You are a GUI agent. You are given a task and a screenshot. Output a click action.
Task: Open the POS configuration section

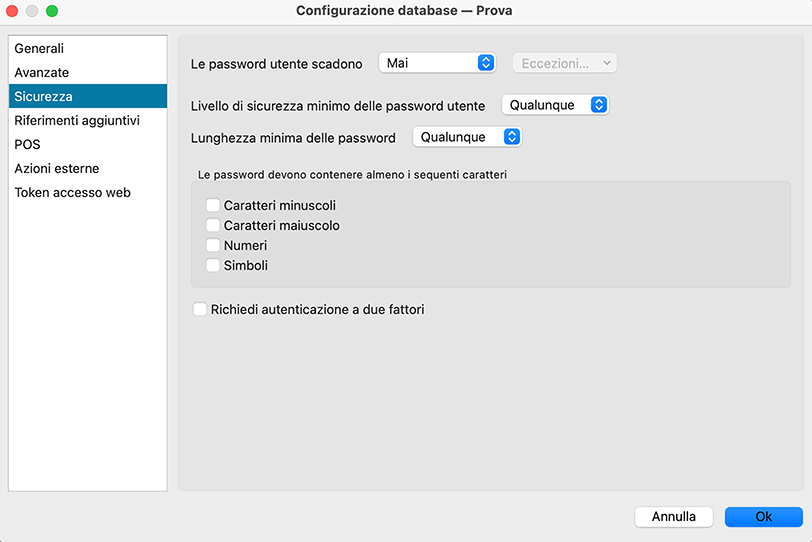click(x=88, y=144)
